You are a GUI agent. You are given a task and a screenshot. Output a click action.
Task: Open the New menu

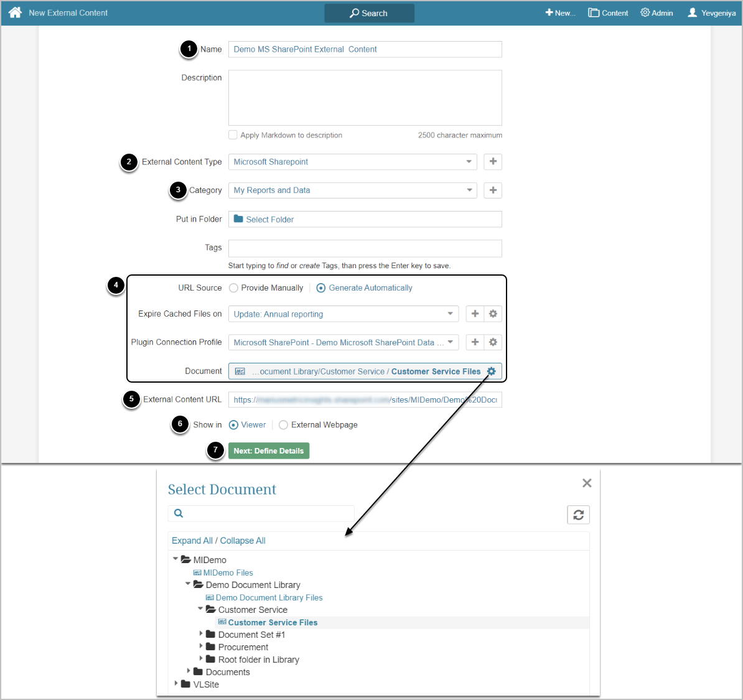(x=560, y=13)
